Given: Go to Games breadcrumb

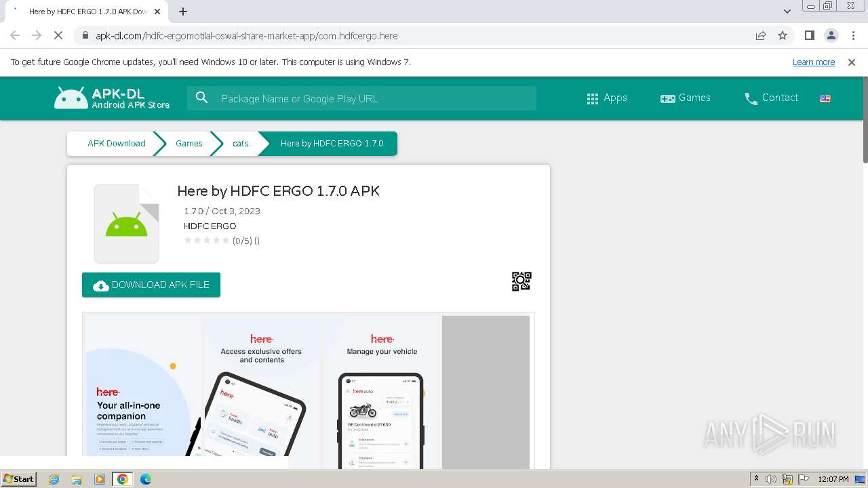Looking at the screenshot, I should tap(189, 144).
